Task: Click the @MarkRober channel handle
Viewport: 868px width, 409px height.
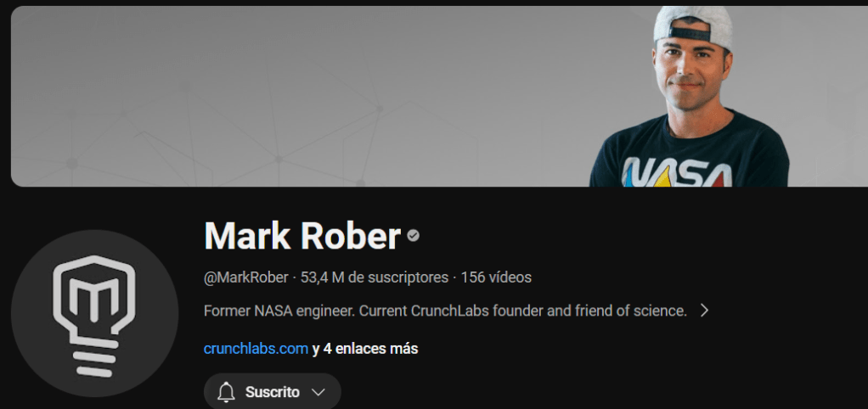Action: click(245, 277)
